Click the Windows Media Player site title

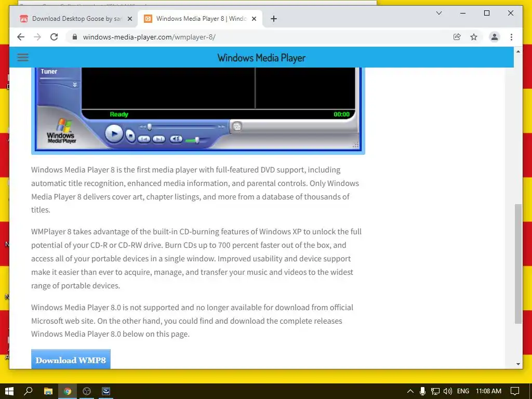[261, 58]
